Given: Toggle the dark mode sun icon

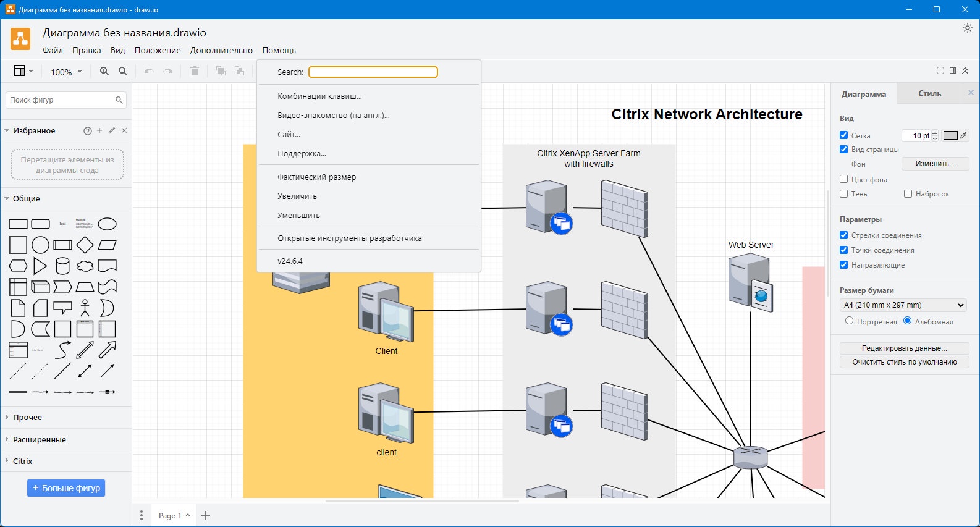Looking at the screenshot, I should (967, 28).
